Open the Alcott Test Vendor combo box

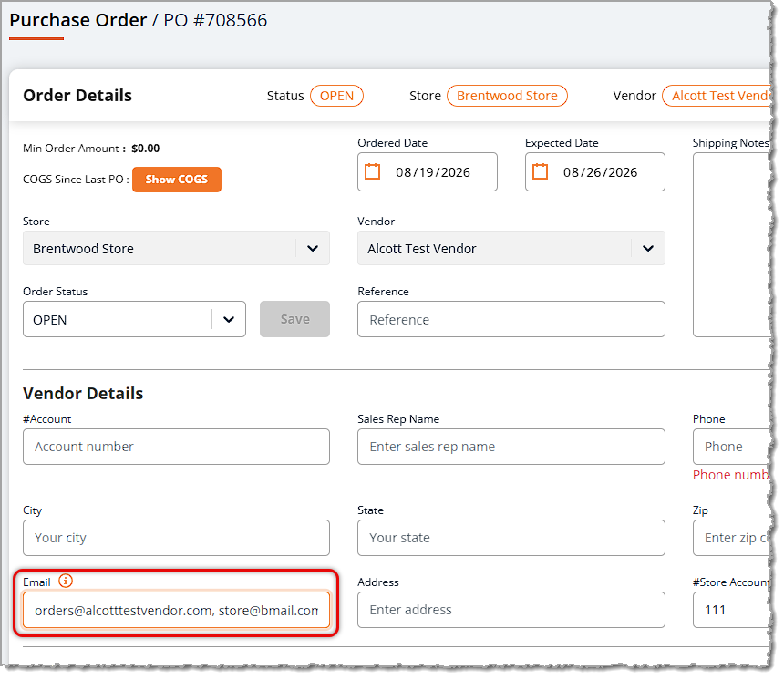click(x=511, y=249)
